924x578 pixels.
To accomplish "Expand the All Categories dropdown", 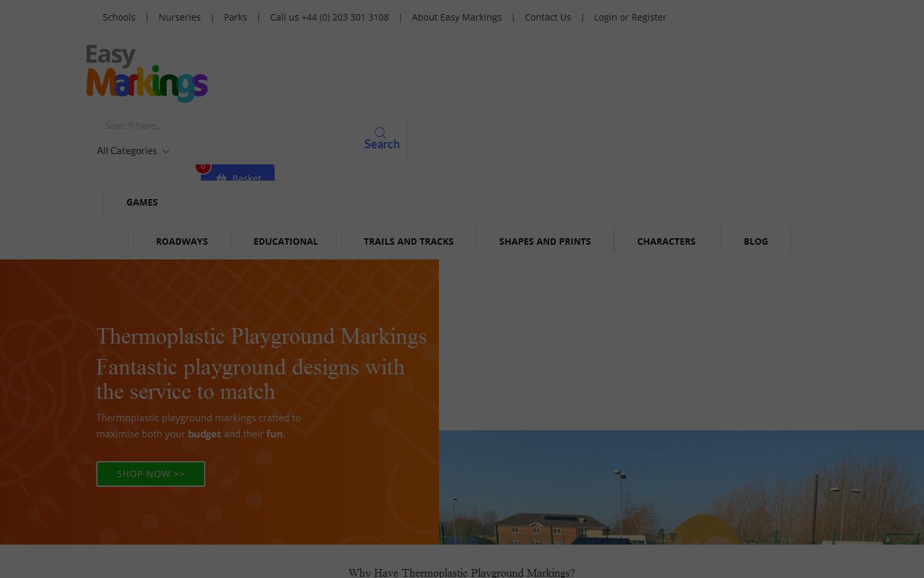I will click(127, 150).
